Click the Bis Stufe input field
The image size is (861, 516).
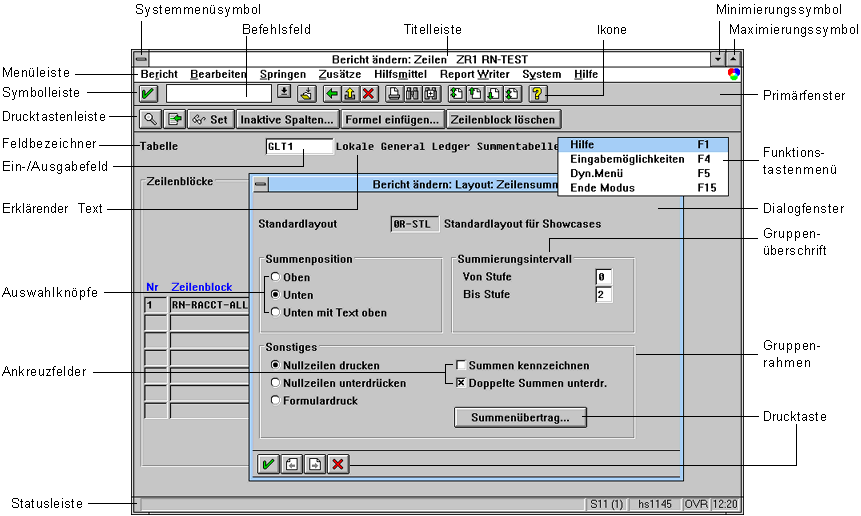603,294
